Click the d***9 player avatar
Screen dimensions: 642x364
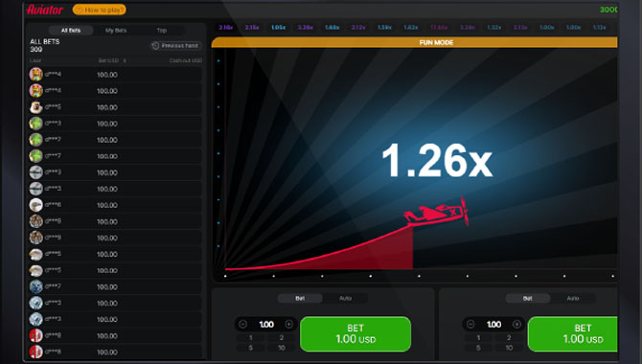coord(36,238)
